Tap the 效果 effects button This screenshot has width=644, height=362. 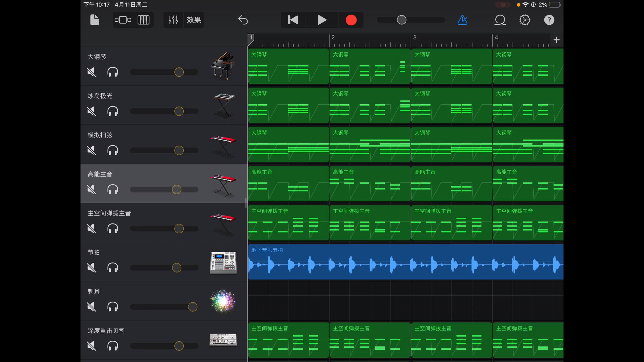194,20
